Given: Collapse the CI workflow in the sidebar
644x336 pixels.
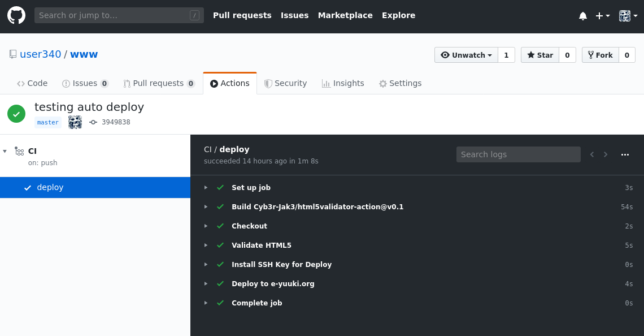Looking at the screenshot, I should 5,151.
